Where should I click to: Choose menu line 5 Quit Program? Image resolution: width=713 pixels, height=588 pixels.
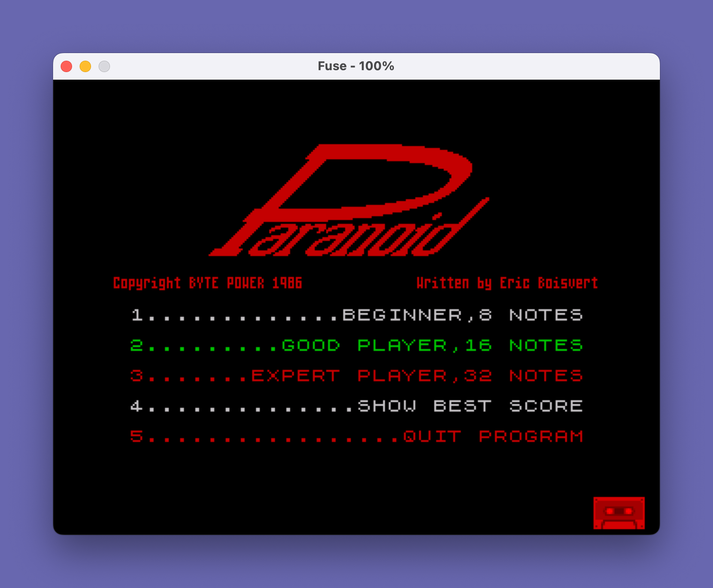[356, 437]
